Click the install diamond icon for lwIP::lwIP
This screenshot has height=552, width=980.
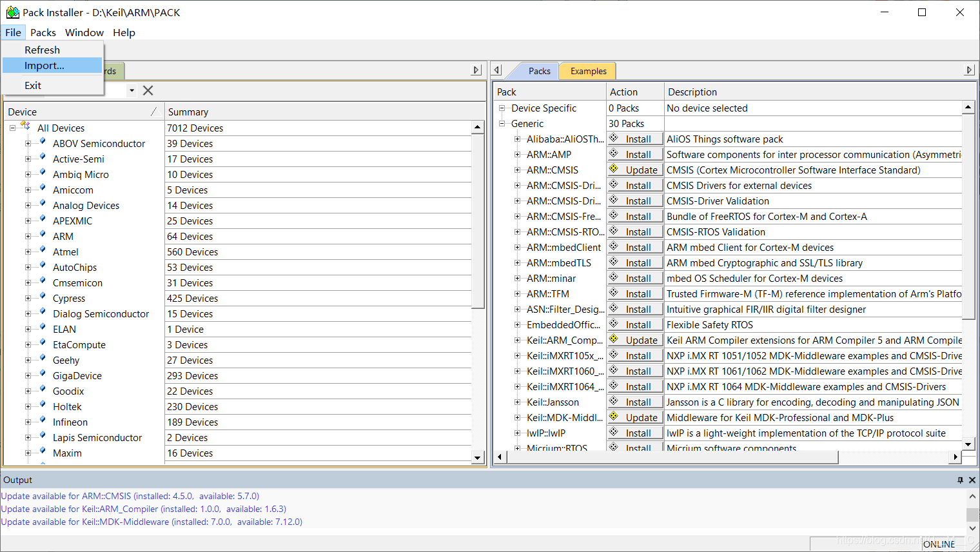point(614,433)
